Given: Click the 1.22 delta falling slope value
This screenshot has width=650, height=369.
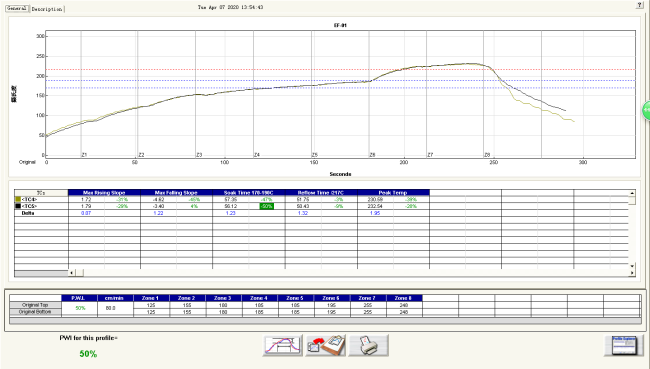Looking at the screenshot, I should (158, 213).
